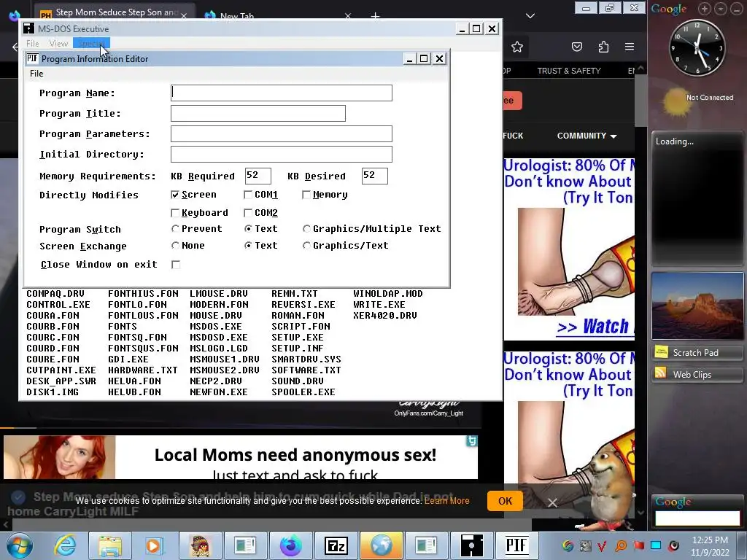Check the COM1 checkbox

(248, 195)
